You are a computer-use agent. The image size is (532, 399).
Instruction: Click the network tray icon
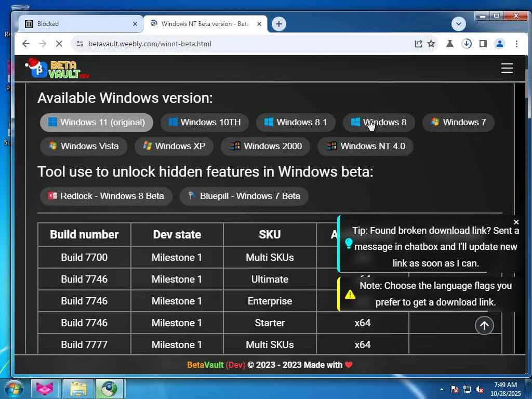click(467, 389)
